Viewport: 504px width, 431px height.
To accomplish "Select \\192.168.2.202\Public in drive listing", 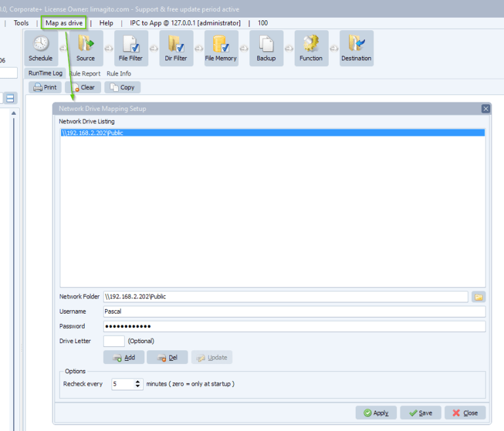I will [x=272, y=133].
